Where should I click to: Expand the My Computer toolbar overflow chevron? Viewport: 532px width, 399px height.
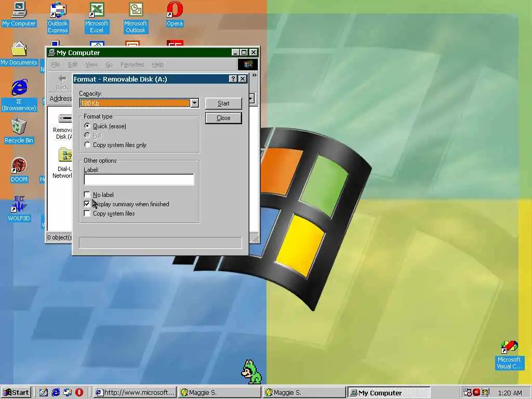(255, 75)
